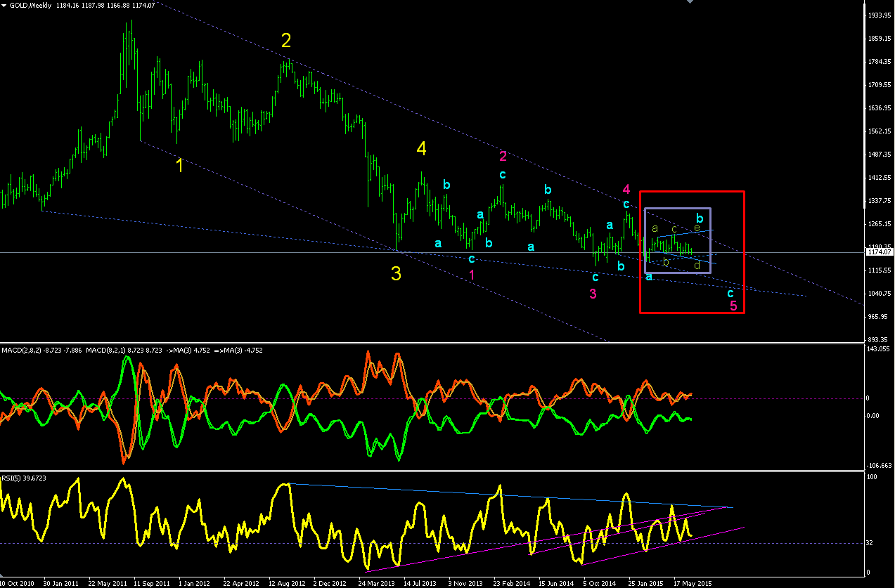895x588 pixels.
Task: Select the yellow wave label 2
Action: [x=285, y=41]
